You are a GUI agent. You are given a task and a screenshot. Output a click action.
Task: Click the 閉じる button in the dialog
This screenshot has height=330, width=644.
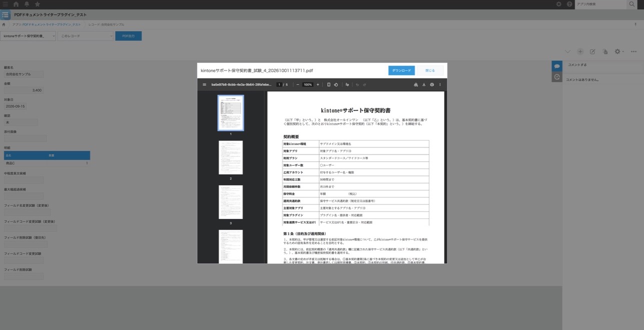point(430,70)
